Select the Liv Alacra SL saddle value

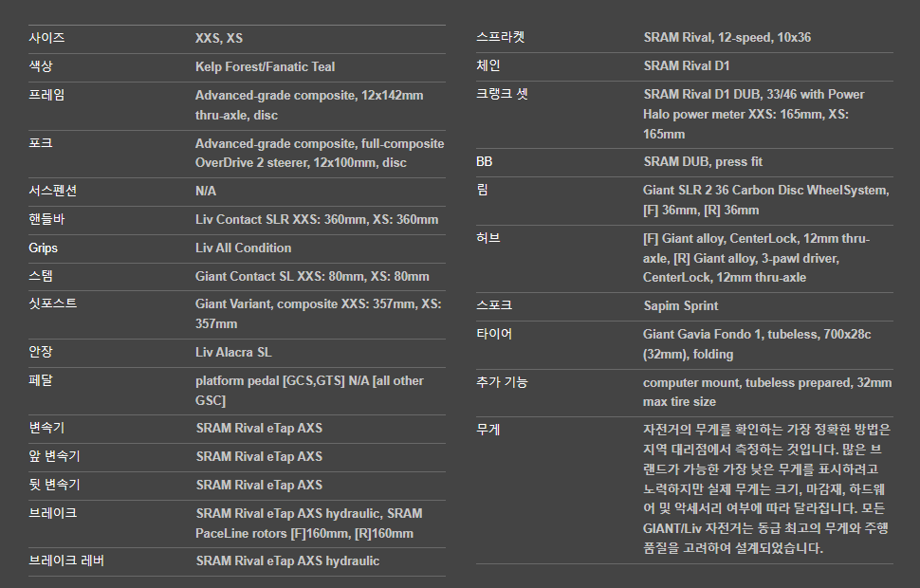233,352
